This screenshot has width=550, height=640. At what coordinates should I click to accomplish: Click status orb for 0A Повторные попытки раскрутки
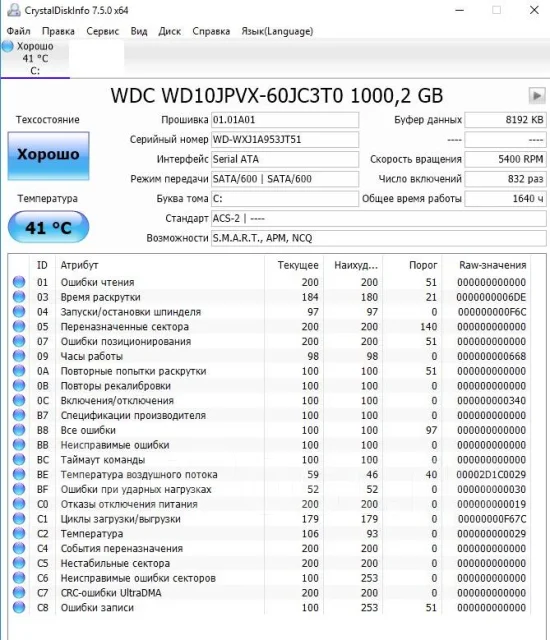pyautogui.click(x=19, y=371)
